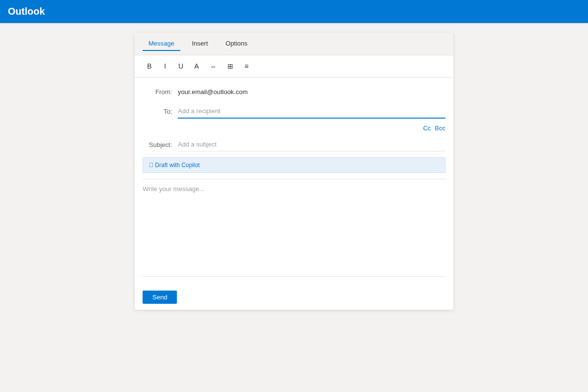Expand Draft with Copilot options
Viewport: 588px width, 392px height.
point(177,165)
